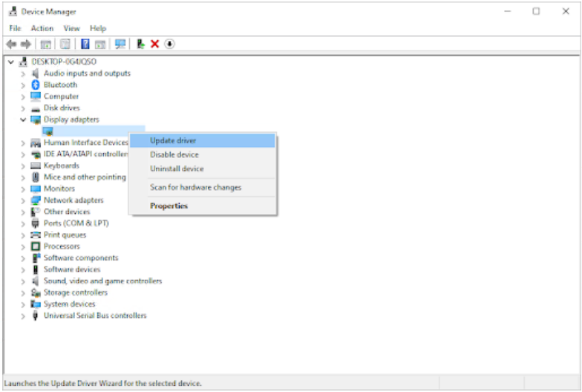Select the Print queues tree item

[x=65, y=235]
